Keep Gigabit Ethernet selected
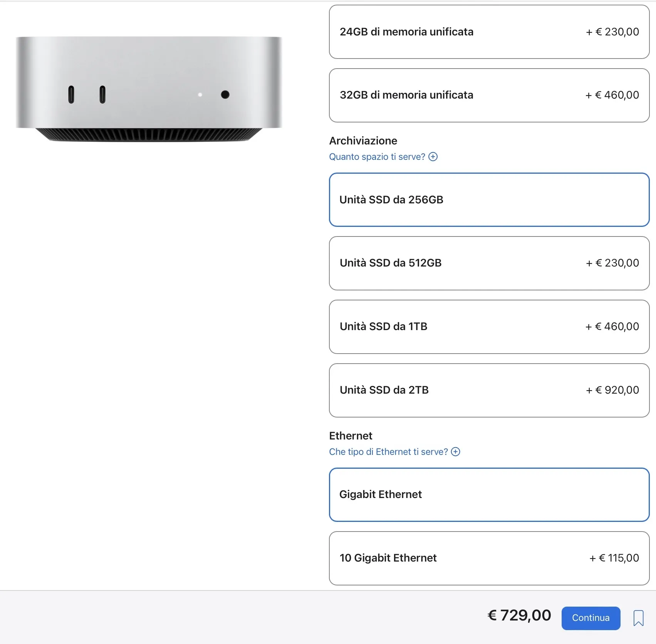The image size is (656, 644). click(x=489, y=495)
